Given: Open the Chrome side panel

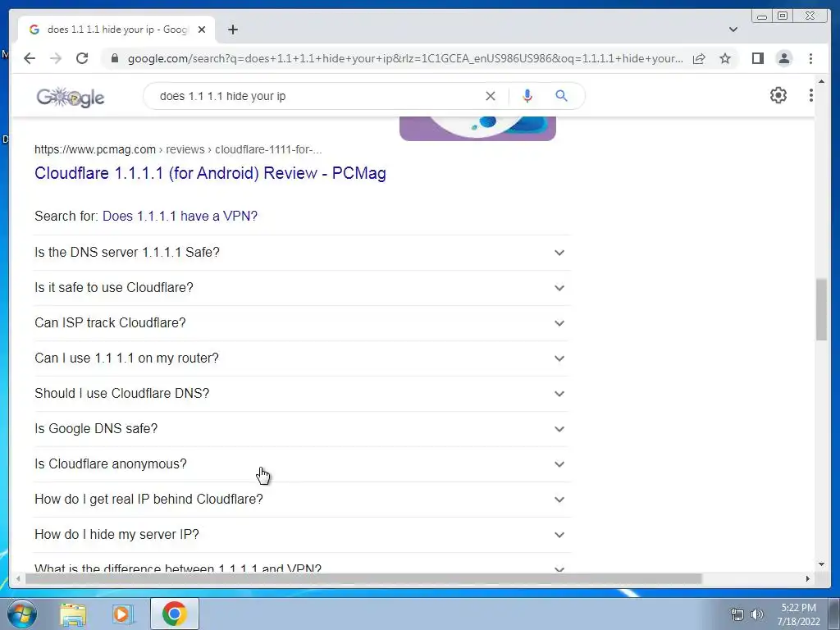Looking at the screenshot, I should tap(757, 58).
